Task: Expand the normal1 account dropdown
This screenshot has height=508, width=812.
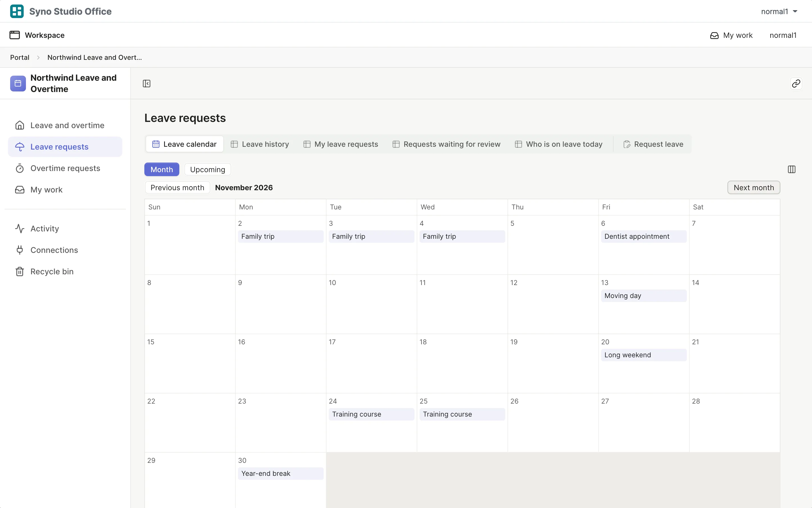Action: click(779, 11)
